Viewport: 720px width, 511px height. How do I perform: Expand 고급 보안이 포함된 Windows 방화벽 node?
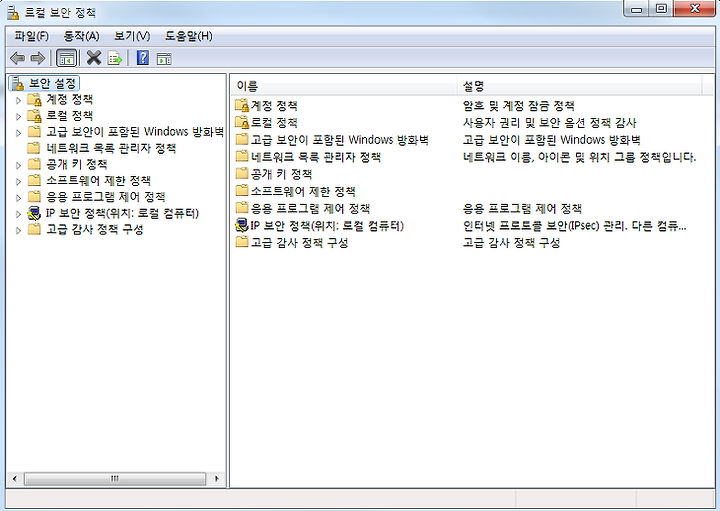coord(18,133)
